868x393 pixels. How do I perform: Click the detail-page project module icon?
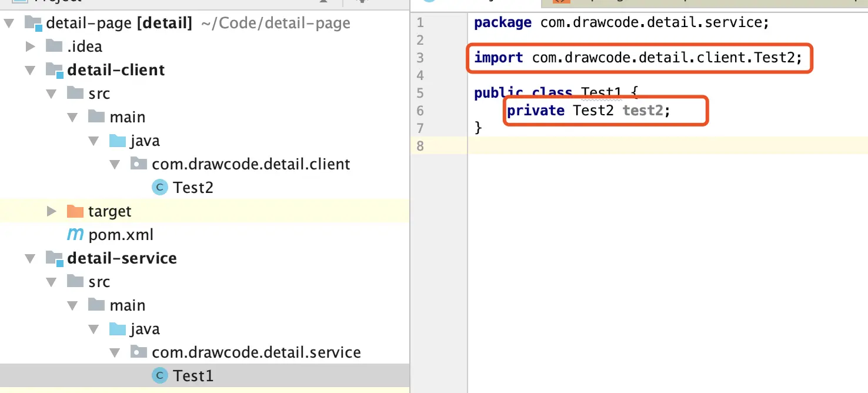34,24
